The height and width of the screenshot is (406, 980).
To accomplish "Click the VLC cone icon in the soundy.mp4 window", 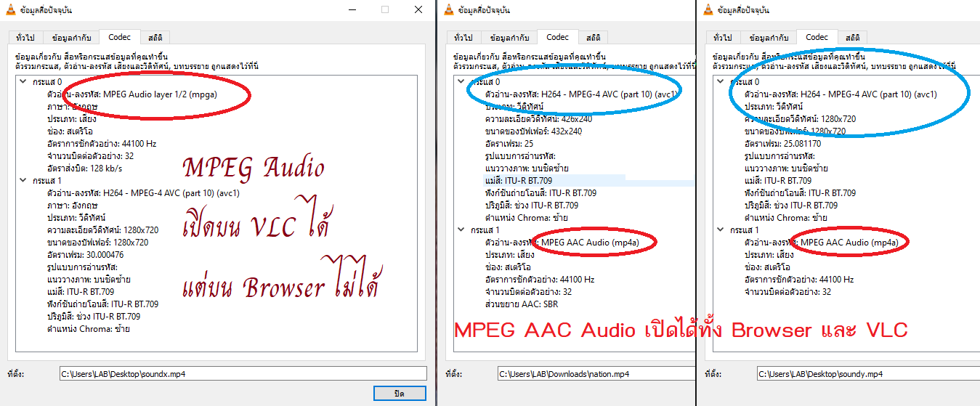I will [x=708, y=10].
